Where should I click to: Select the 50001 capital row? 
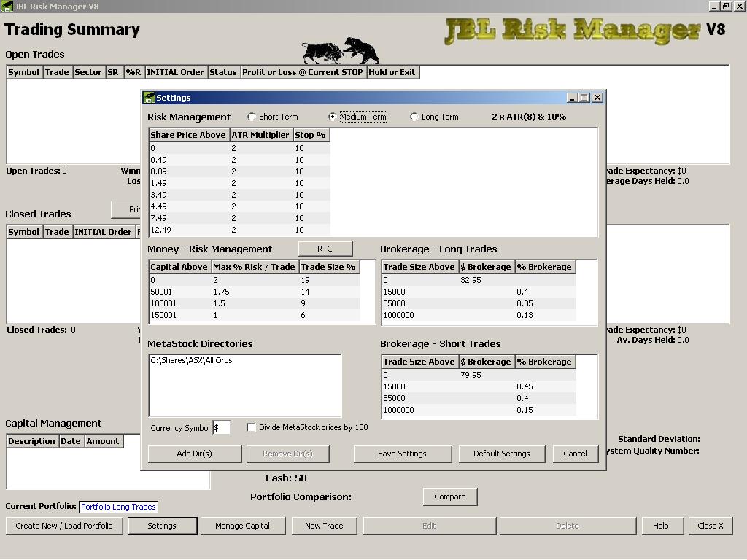(x=255, y=292)
